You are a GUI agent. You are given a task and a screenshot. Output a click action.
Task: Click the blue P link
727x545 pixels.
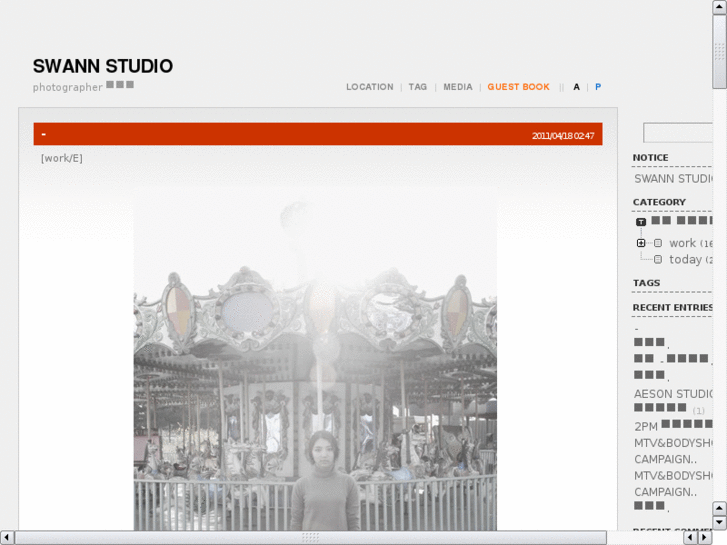tap(598, 87)
